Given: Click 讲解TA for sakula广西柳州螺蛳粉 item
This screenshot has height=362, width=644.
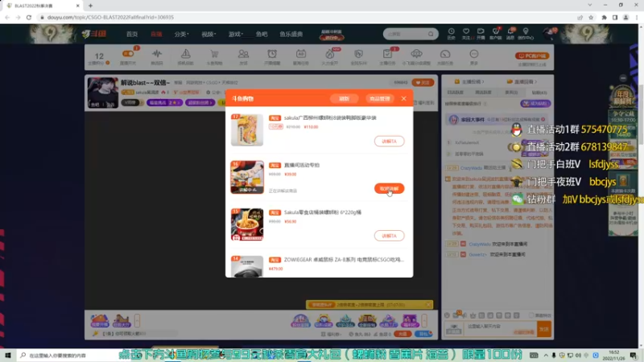Looking at the screenshot, I should tap(389, 142).
